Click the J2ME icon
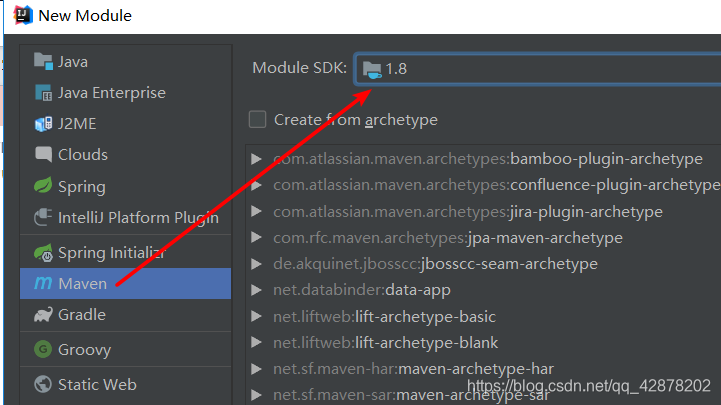This screenshot has width=721, height=405. pos(43,124)
